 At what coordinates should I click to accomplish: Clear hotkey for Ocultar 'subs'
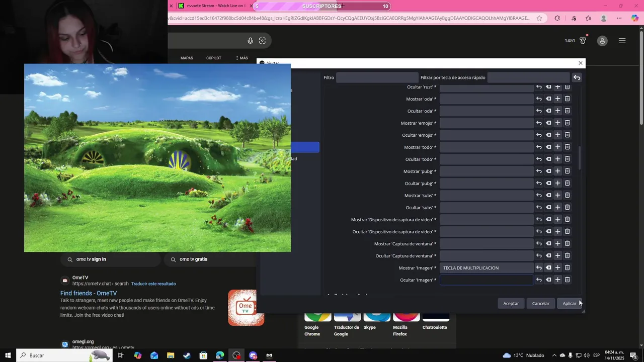[548, 208]
